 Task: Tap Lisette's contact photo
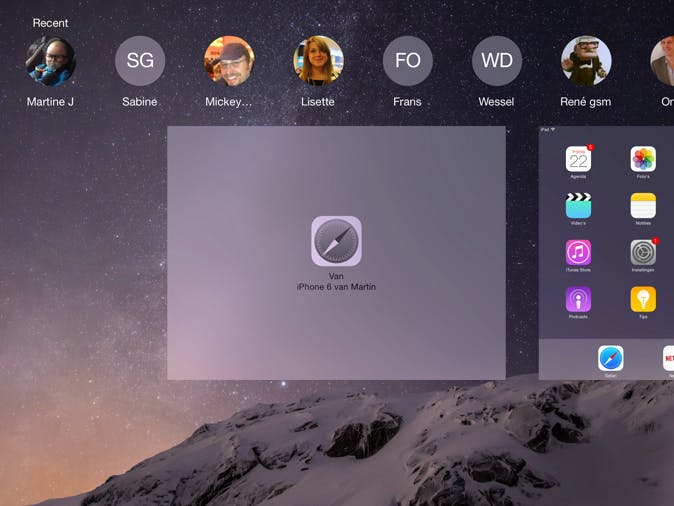point(319,61)
